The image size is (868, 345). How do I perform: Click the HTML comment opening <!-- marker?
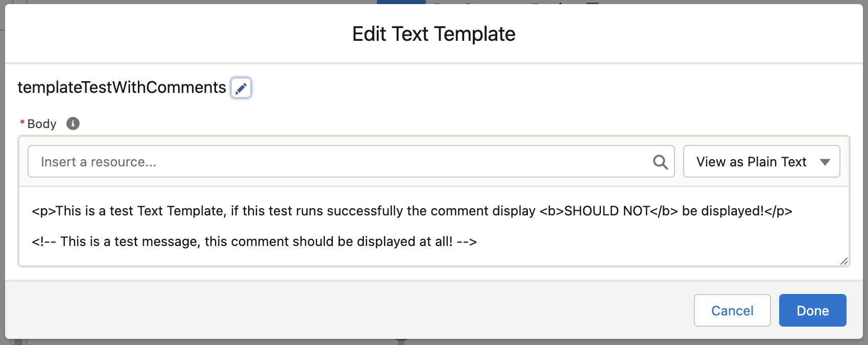pyautogui.click(x=44, y=241)
